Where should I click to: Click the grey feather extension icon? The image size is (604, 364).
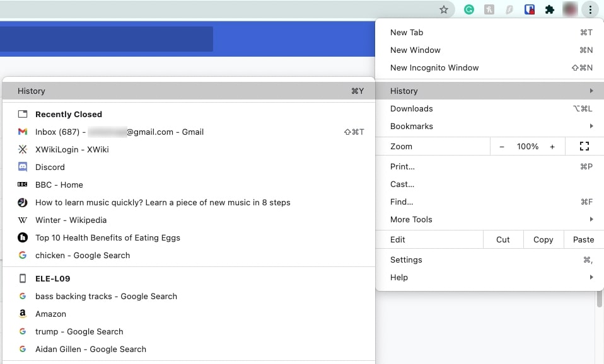509,9
